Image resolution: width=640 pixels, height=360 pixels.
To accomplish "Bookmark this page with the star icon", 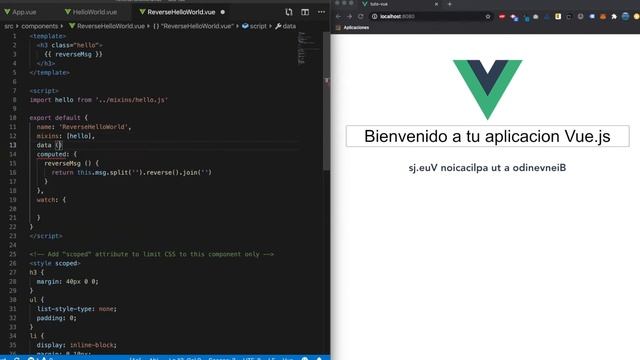I will [x=488, y=16].
